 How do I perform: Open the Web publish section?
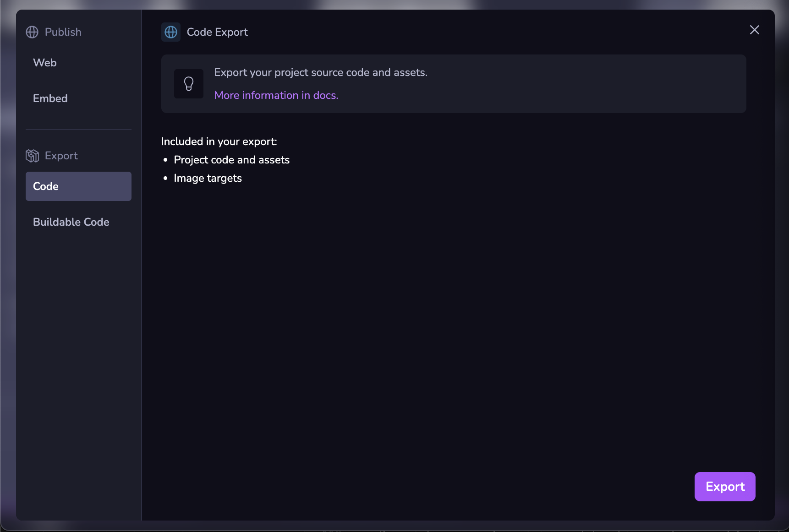[45, 63]
